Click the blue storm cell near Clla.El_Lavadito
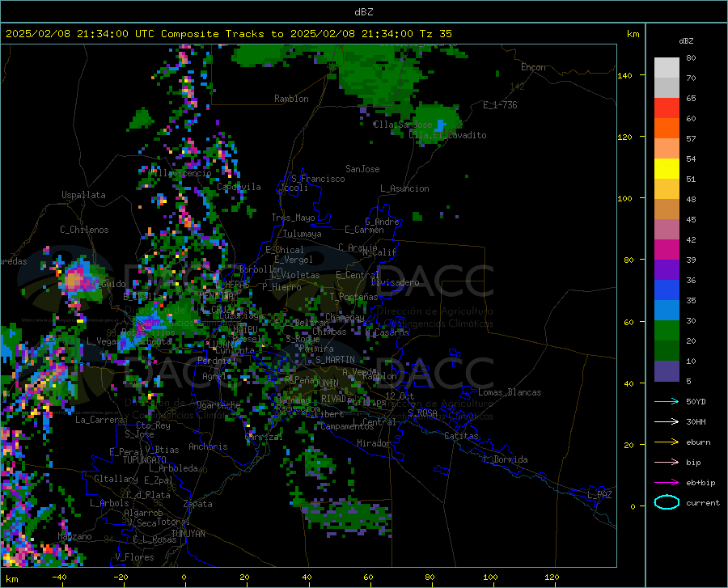728x588 pixels. point(441,125)
